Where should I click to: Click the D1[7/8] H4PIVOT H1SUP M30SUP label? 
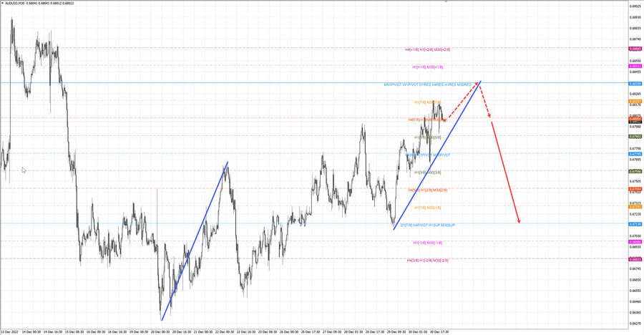coord(428,225)
